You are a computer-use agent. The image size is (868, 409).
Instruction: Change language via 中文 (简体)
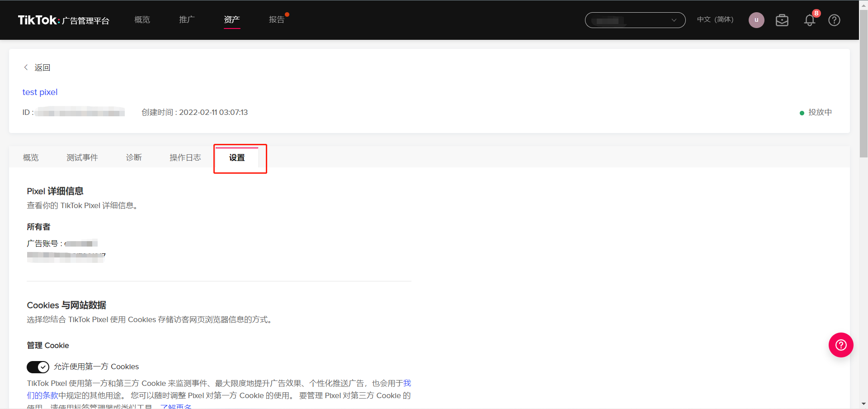tap(715, 19)
